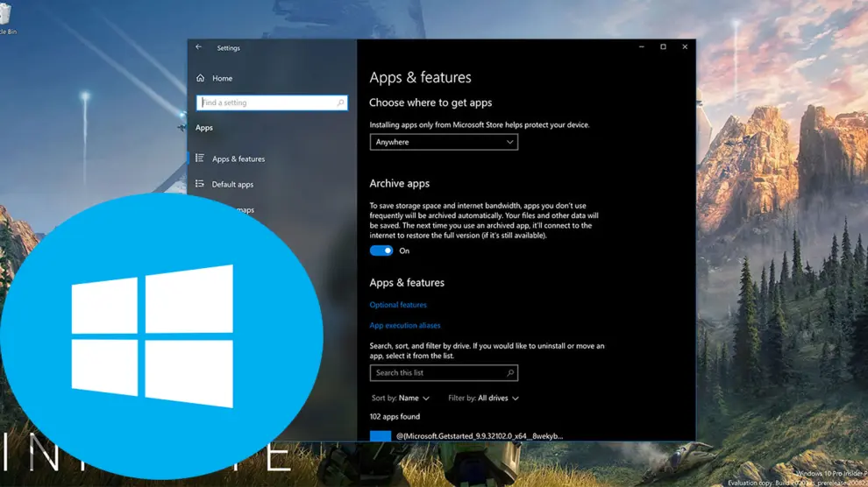
Task: Click into the Search this list field
Action: click(437, 373)
